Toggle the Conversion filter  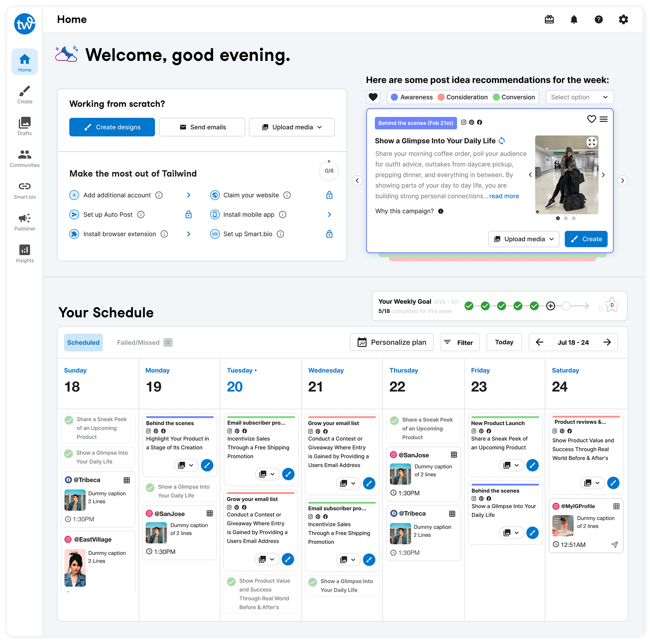click(x=514, y=97)
